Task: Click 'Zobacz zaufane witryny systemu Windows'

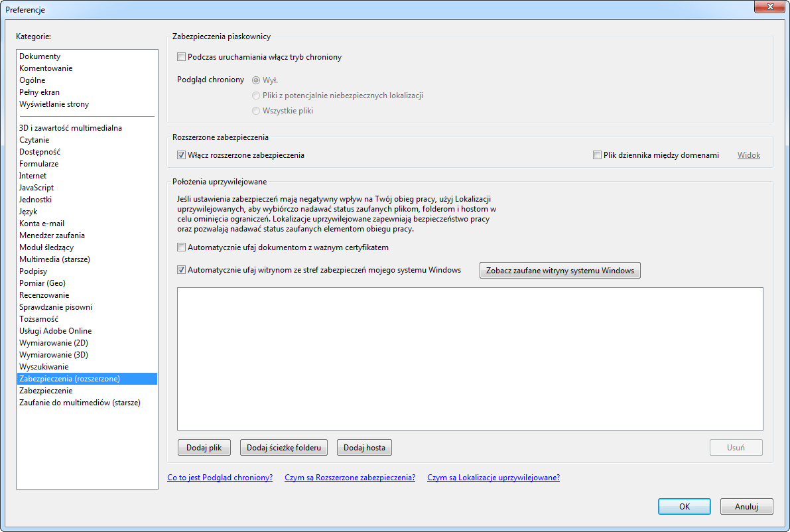Action: (560, 271)
